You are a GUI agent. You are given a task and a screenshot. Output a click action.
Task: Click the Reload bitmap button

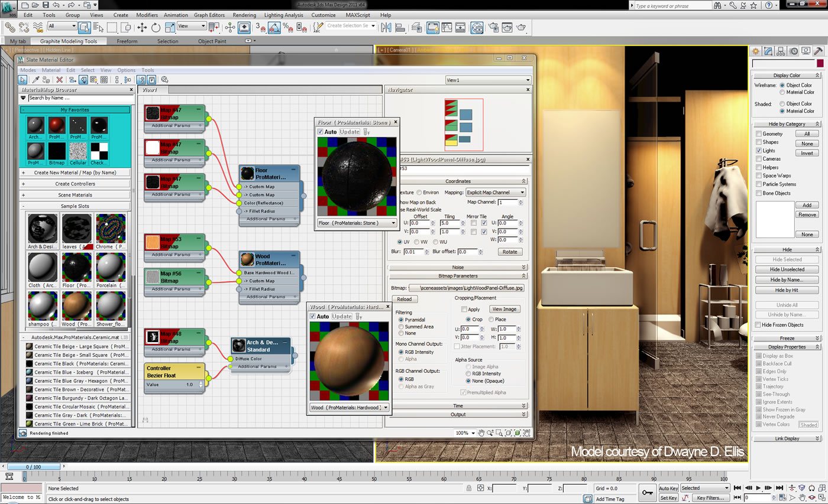(x=404, y=299)
